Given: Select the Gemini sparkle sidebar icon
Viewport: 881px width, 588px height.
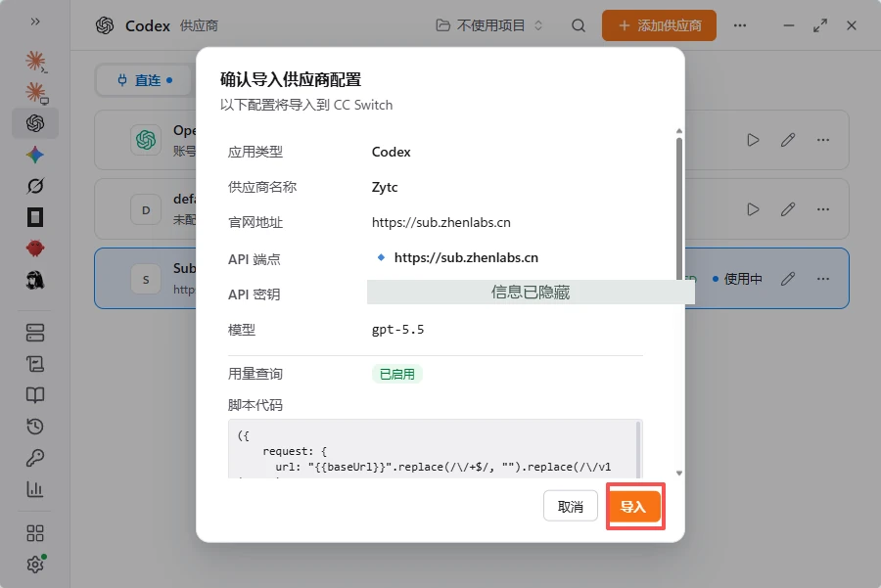Looking at the screenshot, I should tap(35, 155).
